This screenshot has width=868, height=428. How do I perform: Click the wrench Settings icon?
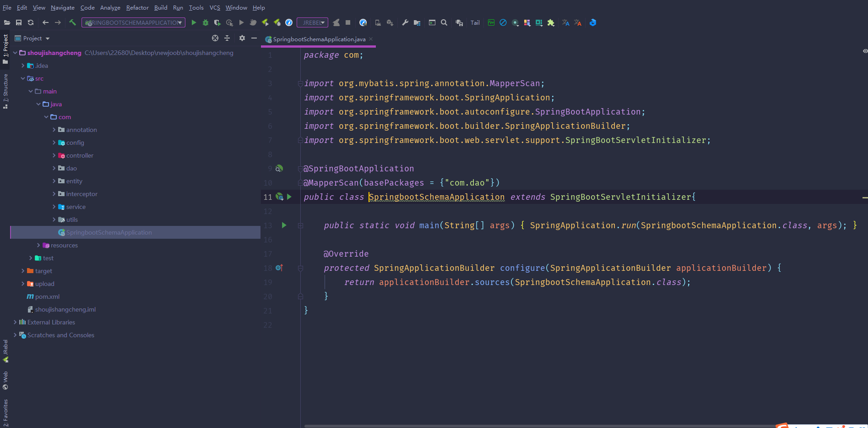pyautogui.click(x=405, y=22)
